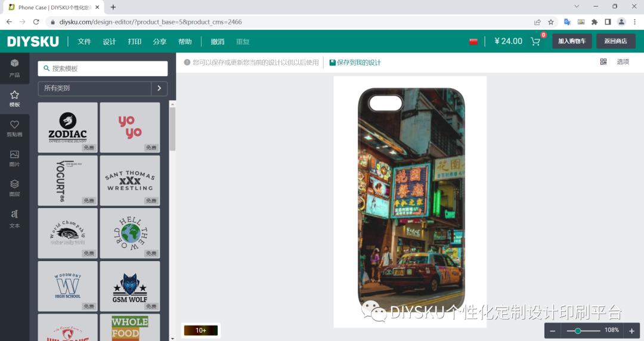
Task: Click template panel scrollbar
Action: [x=172, y=129]
